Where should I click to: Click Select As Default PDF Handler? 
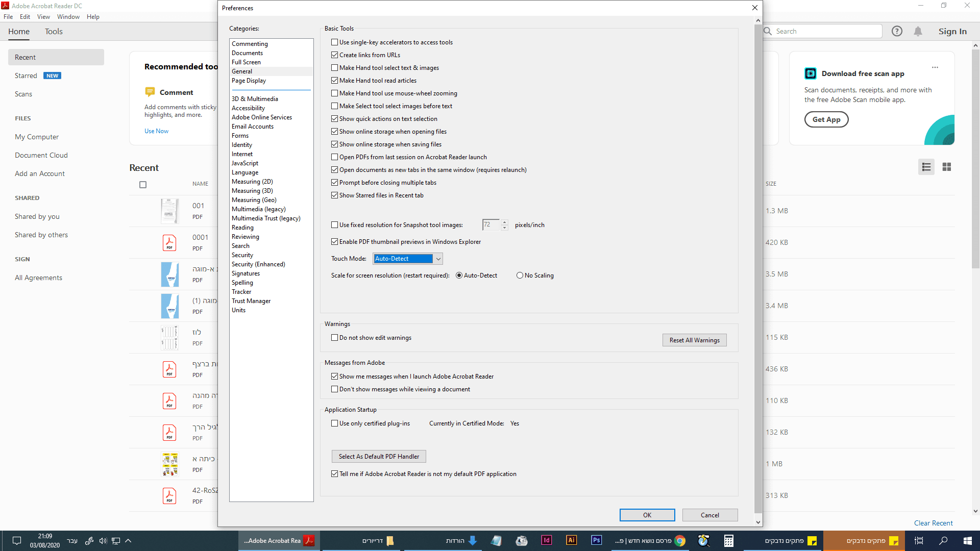point(379,457)
